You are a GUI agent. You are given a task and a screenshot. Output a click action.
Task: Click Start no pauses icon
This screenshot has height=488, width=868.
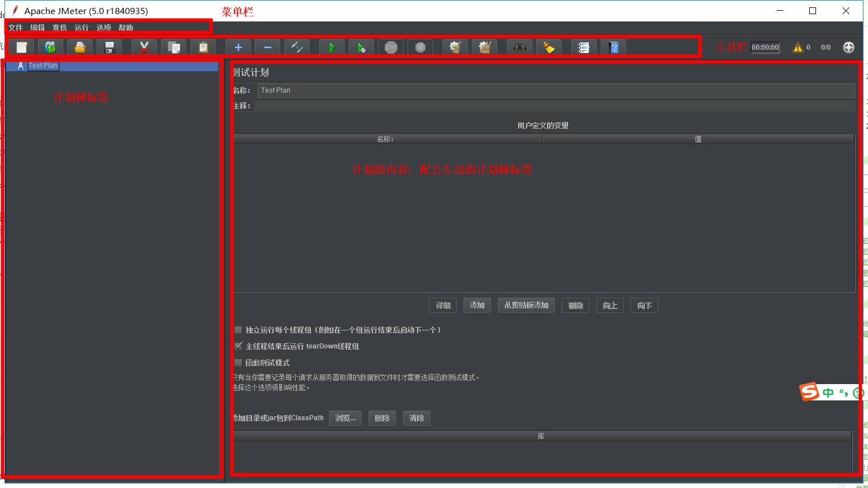[362, 47]
